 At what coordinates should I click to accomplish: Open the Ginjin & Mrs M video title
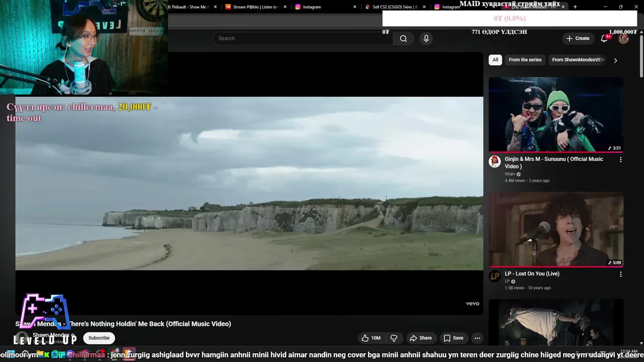tap(554, 162)
